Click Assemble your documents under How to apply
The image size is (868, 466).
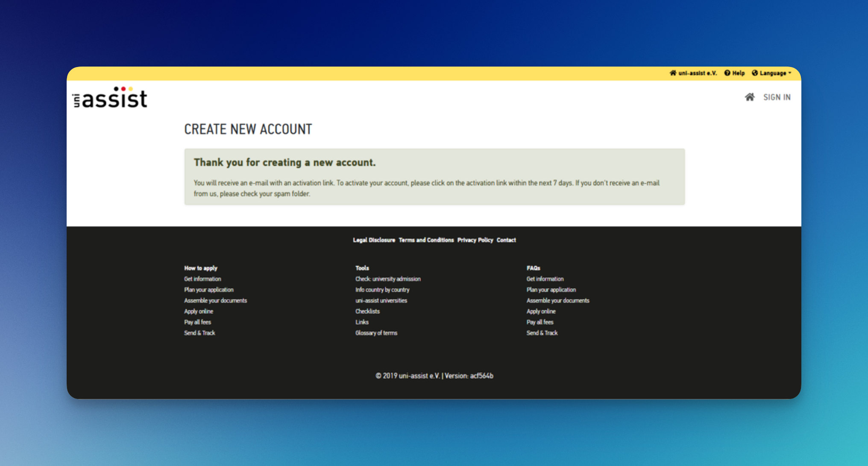click(x=215, y=300)
